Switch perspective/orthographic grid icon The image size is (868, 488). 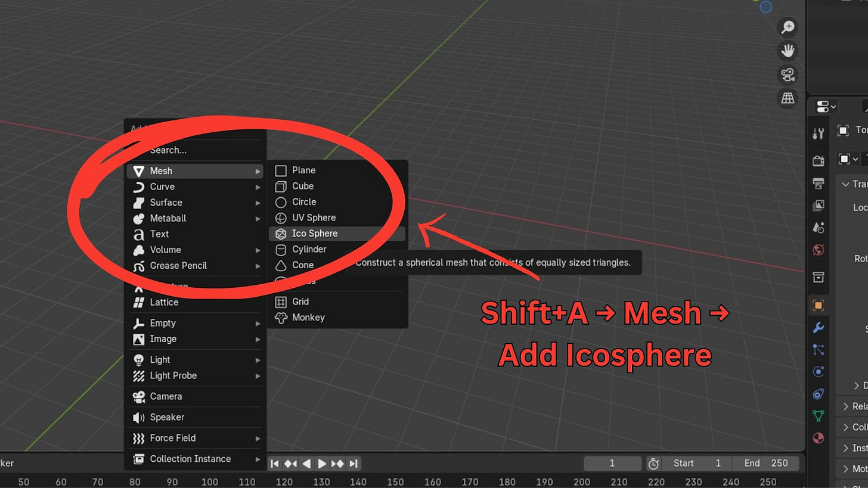tap(788, 99)
